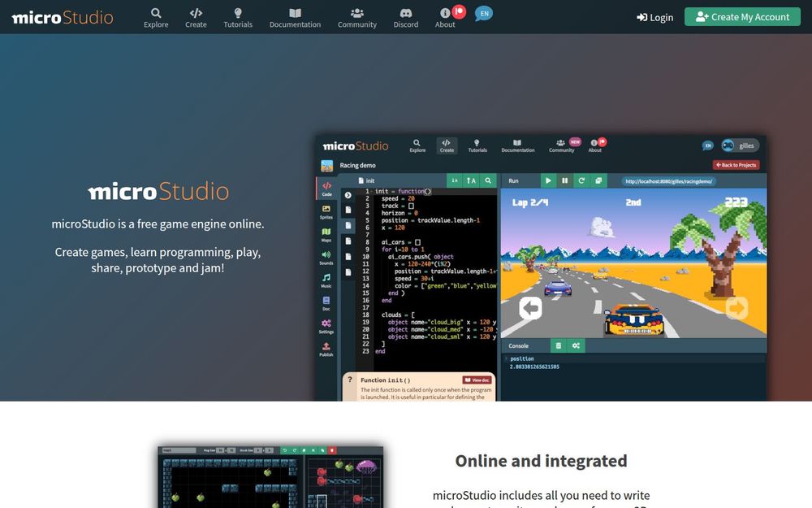Click the View doc button in help box
812x508 pixels.
[x=477, y=380]
